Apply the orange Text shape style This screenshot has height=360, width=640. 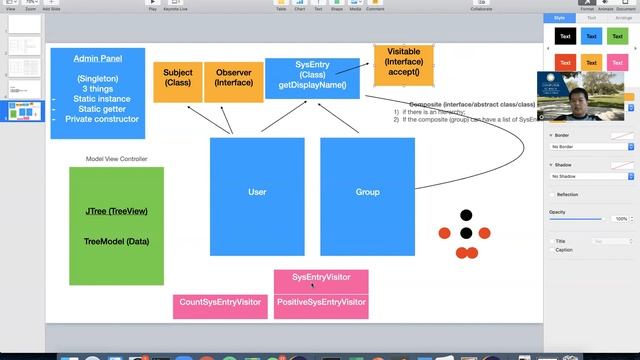(591, 63)
